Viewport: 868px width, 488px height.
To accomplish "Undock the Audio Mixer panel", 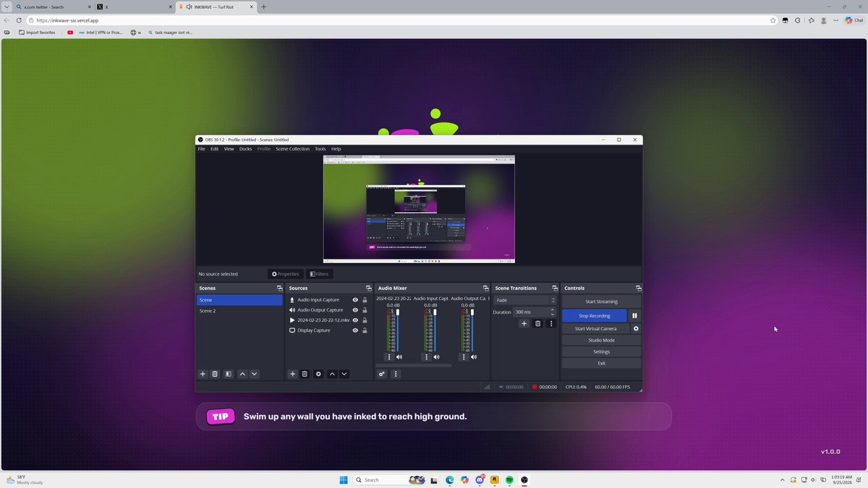I will (x=486, y=288).
